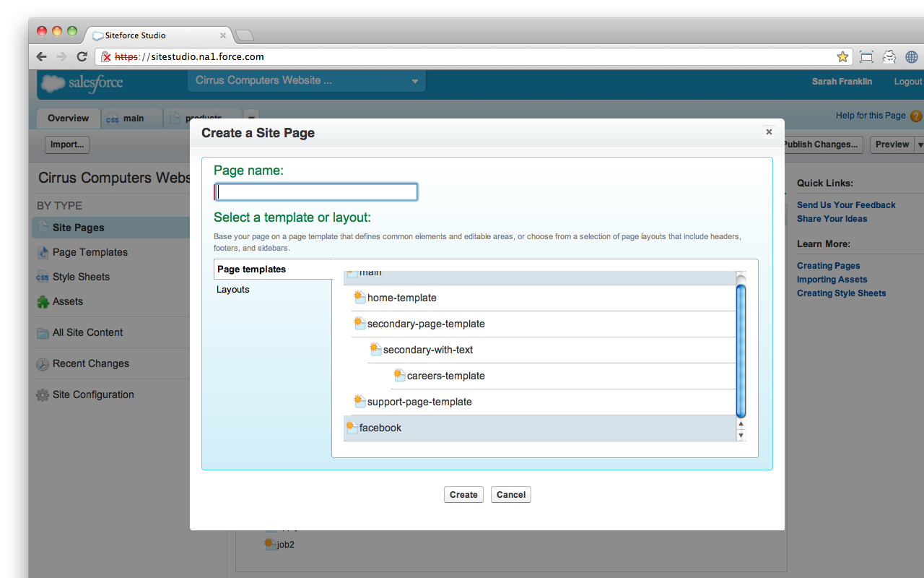
Task: Open the Cirrus Computers Website site dropdown
Action: (307, 81)
